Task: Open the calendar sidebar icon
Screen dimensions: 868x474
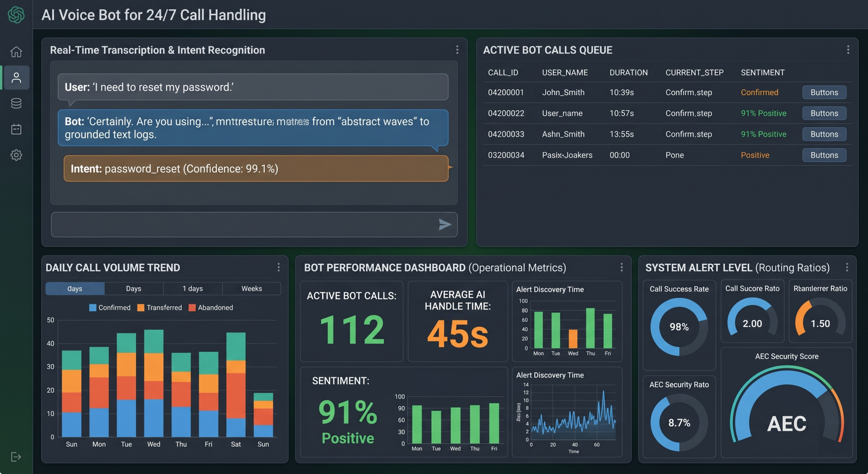Action: click(16, 129)
